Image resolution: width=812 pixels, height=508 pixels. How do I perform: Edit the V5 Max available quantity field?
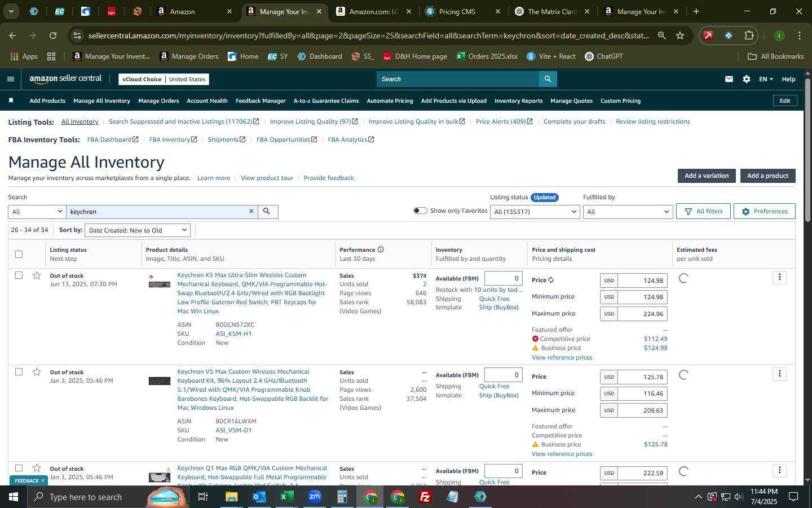(503, 374)
